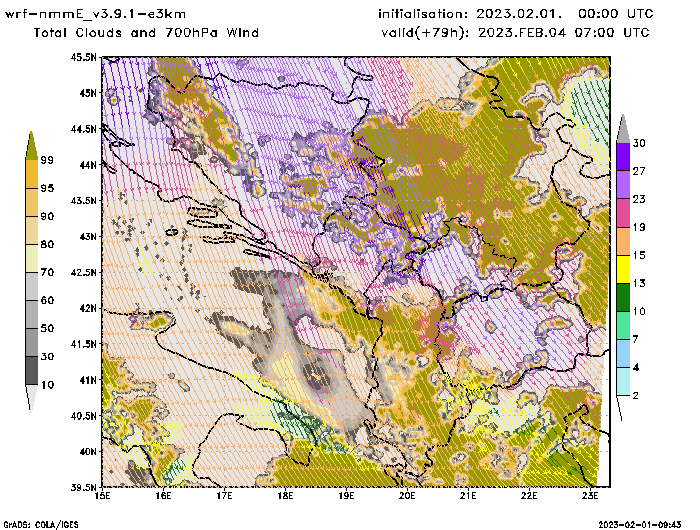
Task: Select the 95 value on cloud colorbar
Action: pos(47,188)
